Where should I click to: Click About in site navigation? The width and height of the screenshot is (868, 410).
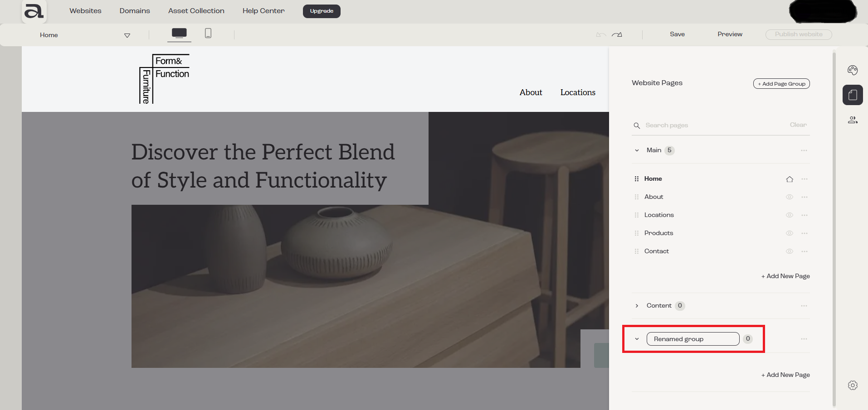click(x=531, y=92)
